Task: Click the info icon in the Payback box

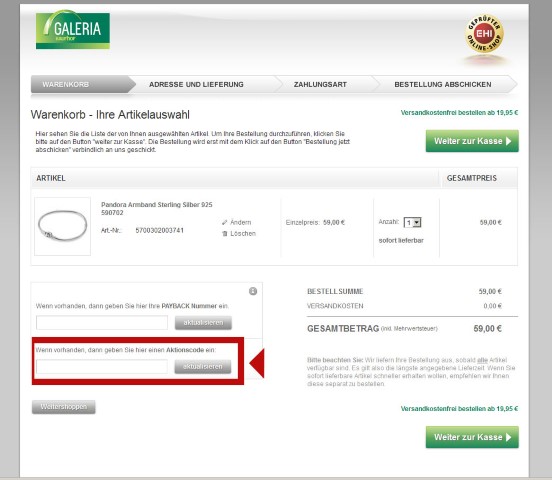Action: click(x=253, y=291)
